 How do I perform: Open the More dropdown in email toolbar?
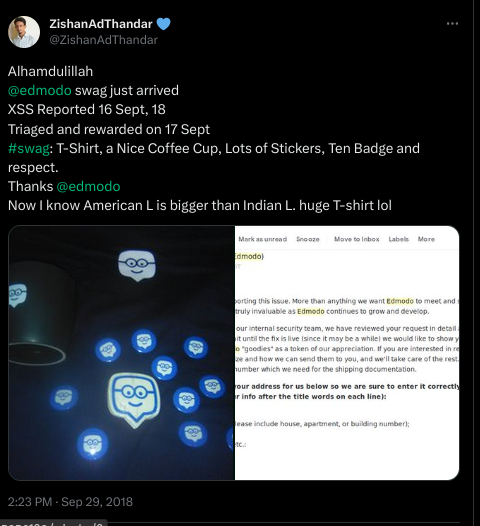pyautogui.click(x=426, y=239)
